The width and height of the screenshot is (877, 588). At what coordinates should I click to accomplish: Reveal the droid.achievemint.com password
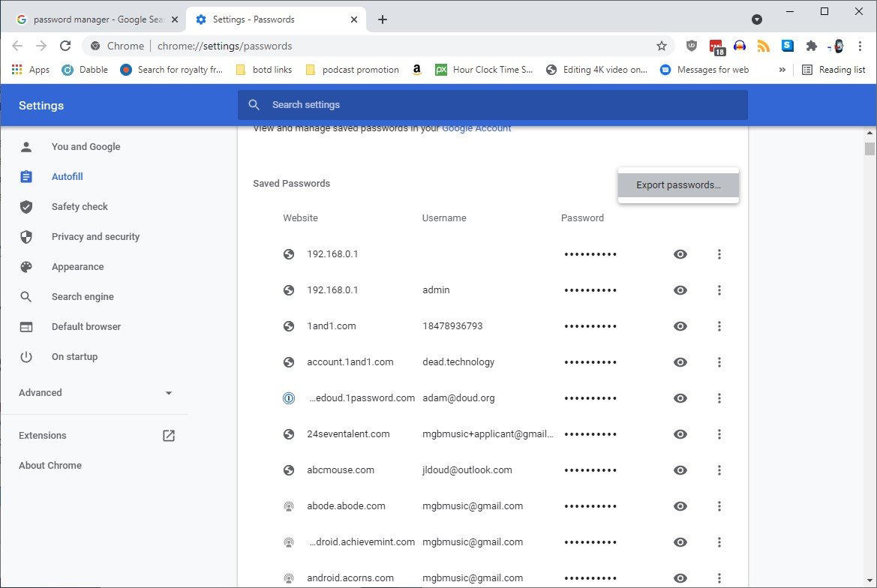680,542
